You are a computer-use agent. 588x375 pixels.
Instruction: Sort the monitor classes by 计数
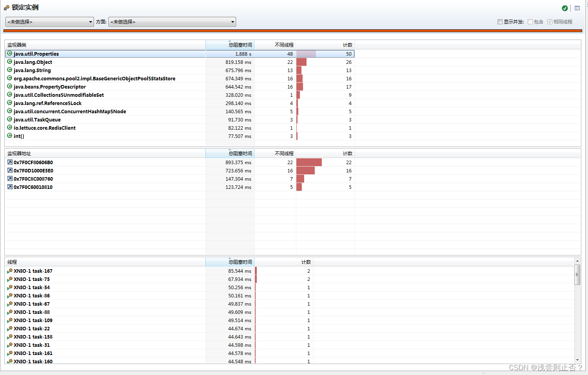click(x=348, y=45)
